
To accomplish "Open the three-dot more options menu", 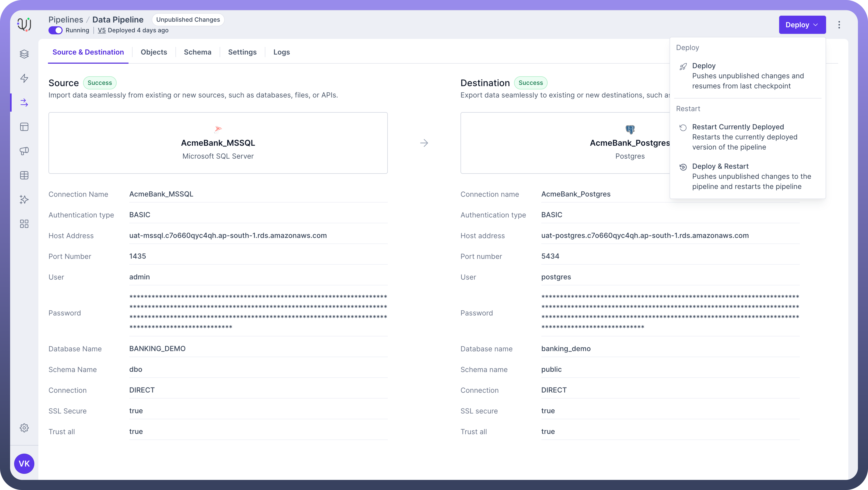I will click(x=839, y=25).
